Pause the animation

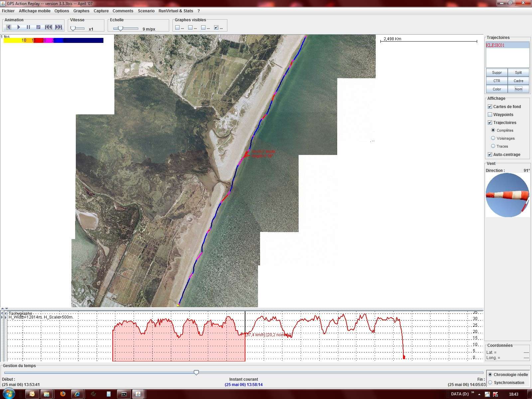[28, 27]
